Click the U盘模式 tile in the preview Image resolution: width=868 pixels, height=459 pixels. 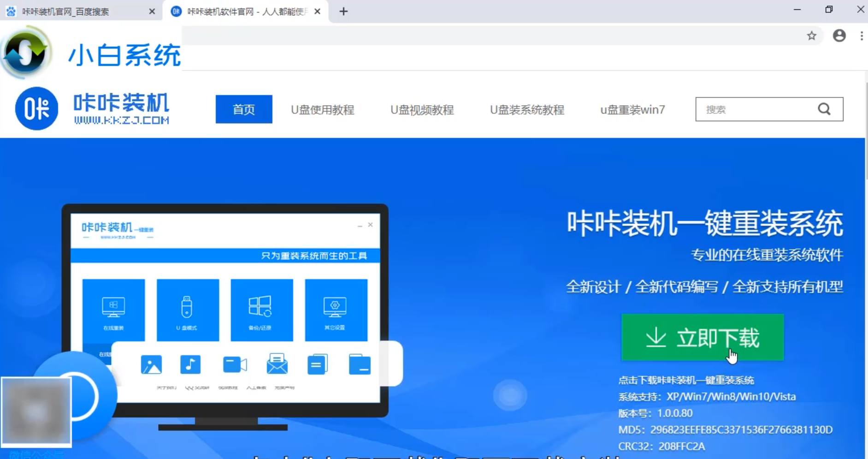pos(188,310)
